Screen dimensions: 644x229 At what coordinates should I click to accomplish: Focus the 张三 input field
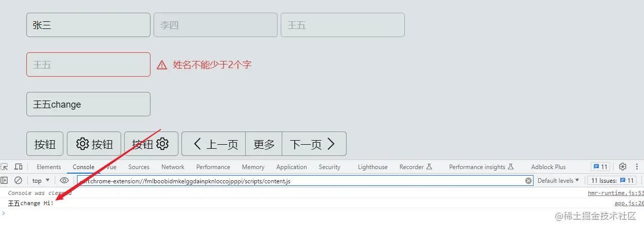(88, 25)
